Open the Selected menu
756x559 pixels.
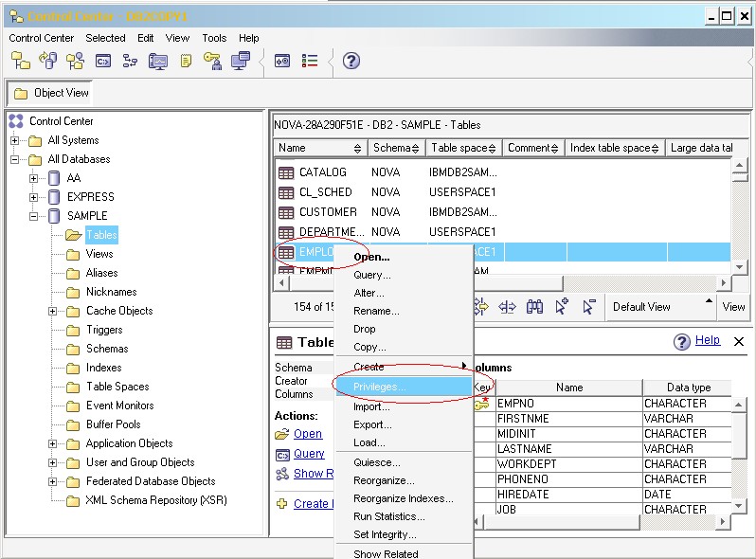(x=105, y=38)
